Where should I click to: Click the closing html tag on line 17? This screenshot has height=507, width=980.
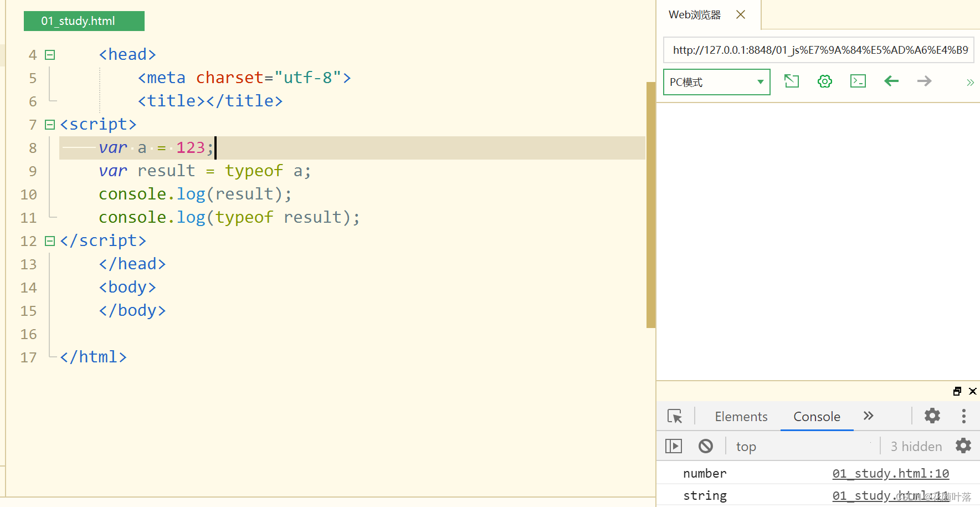pyautogui.click(x=94, y=357)
